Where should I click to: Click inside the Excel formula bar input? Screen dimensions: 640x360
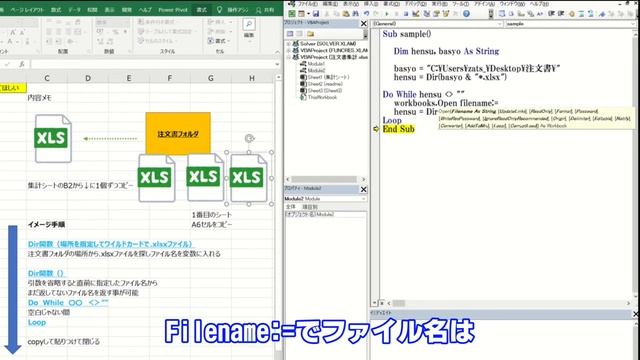click(152, 64)
